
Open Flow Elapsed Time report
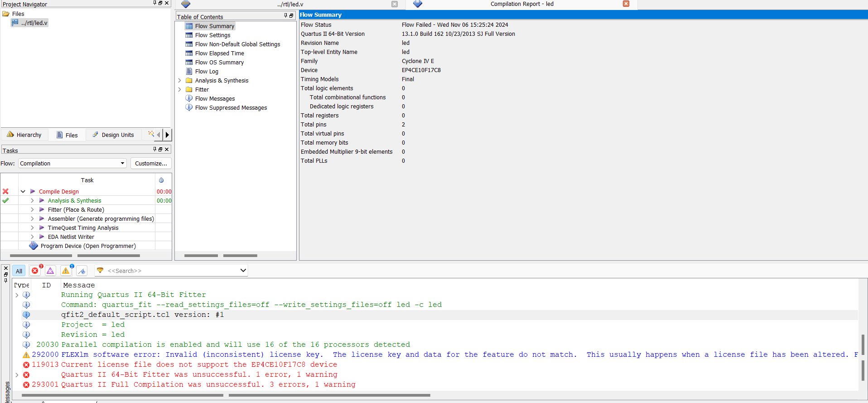(219, 53)
